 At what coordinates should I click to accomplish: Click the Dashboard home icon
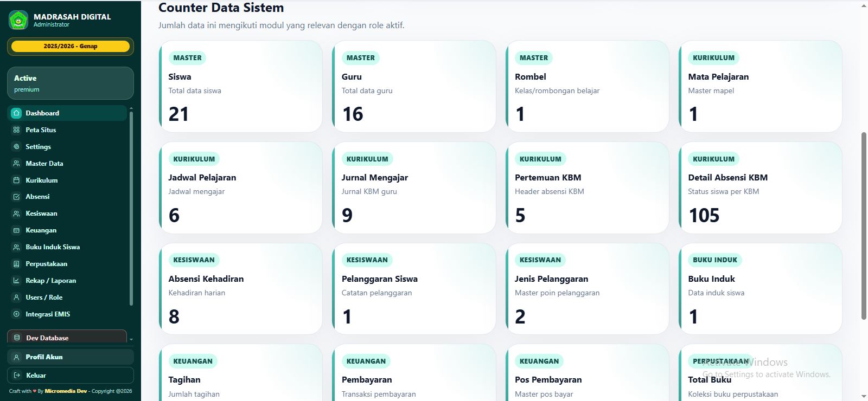click(16, 113)
